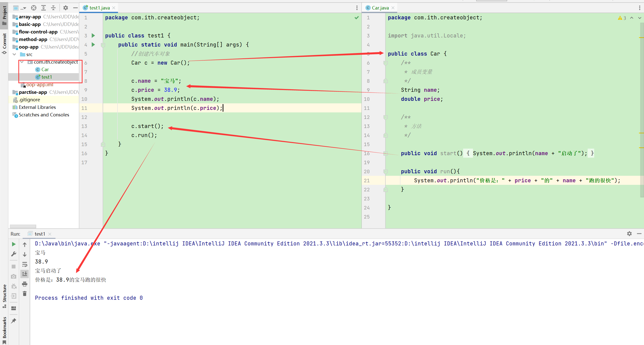Click Down the stack trace arrow
Image resolution: width=644 pixels, height=345 pixels.
25,254
